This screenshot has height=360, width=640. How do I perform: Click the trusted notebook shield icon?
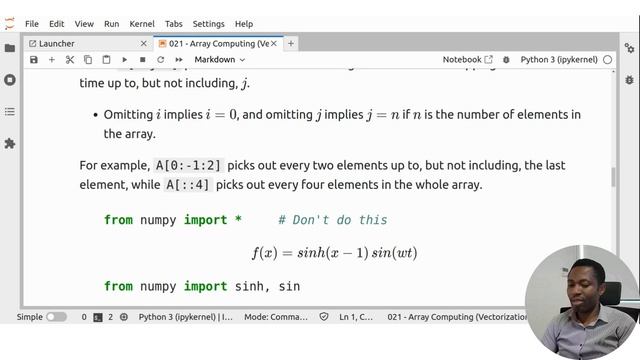tap(324, 317)
